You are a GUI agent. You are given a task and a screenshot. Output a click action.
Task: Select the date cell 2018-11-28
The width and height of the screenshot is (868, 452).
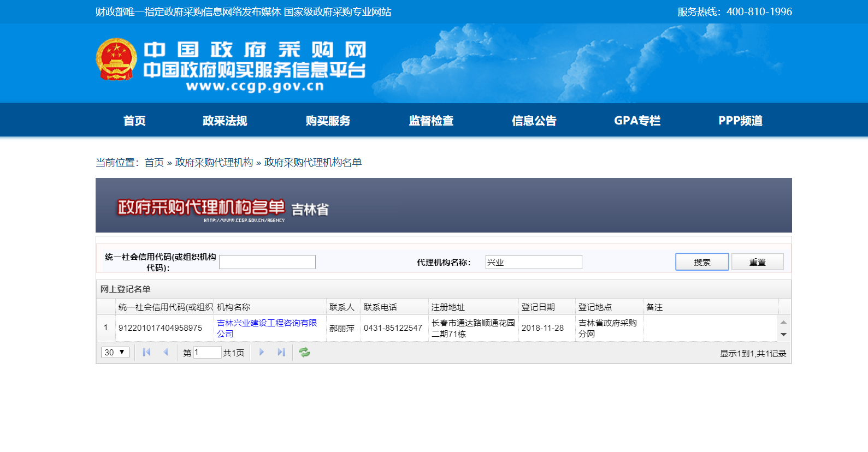coord(547,328)
